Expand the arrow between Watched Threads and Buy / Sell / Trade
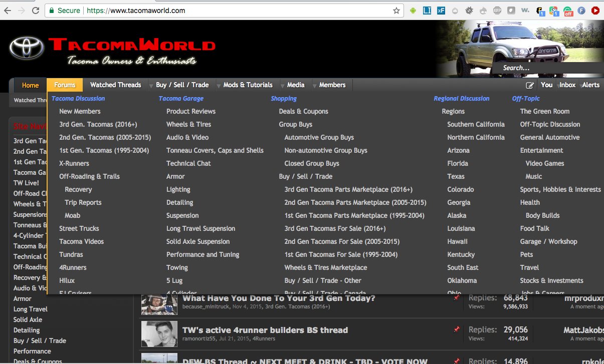The width and height of the screenshot is (604, 364). [x=151, y=86]
